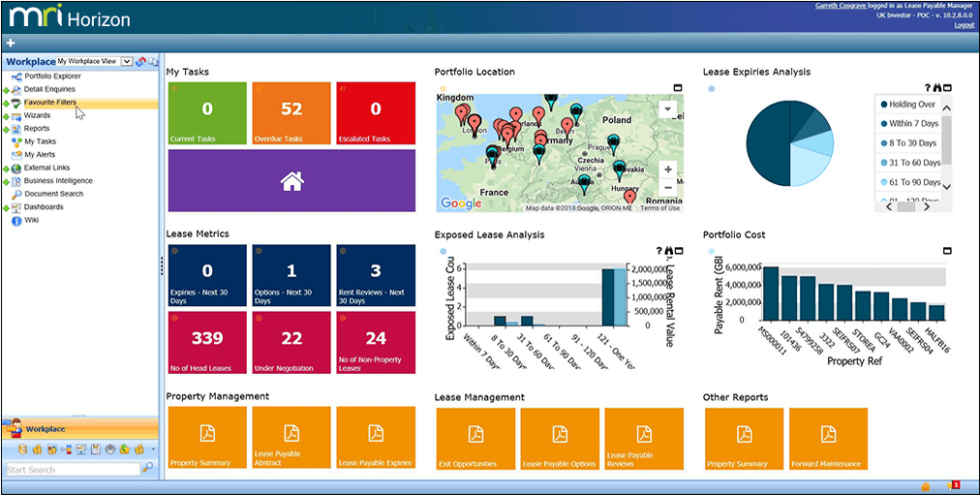Screen dimensions: 980x495
Task: Click the Logout link
Action: tap(965, 25)
